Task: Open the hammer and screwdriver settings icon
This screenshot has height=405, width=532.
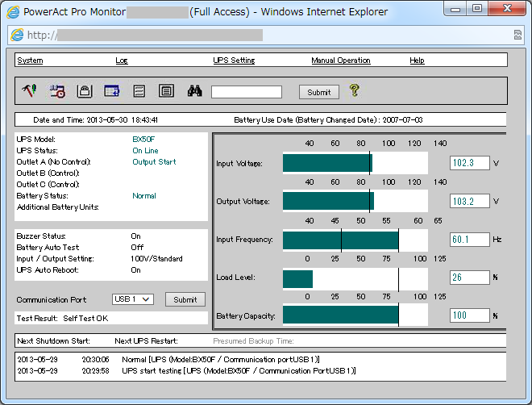Action: coord(30,90)
